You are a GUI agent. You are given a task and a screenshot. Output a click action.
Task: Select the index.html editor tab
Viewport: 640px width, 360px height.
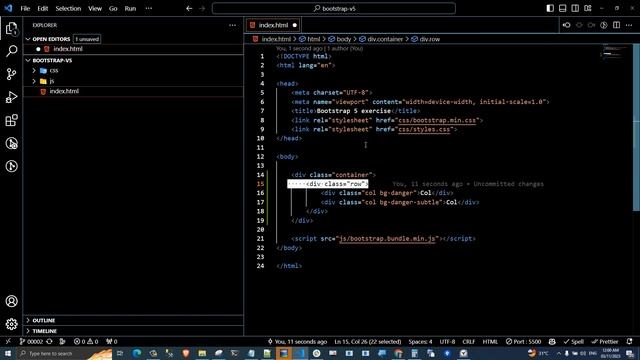pos(273,25)
